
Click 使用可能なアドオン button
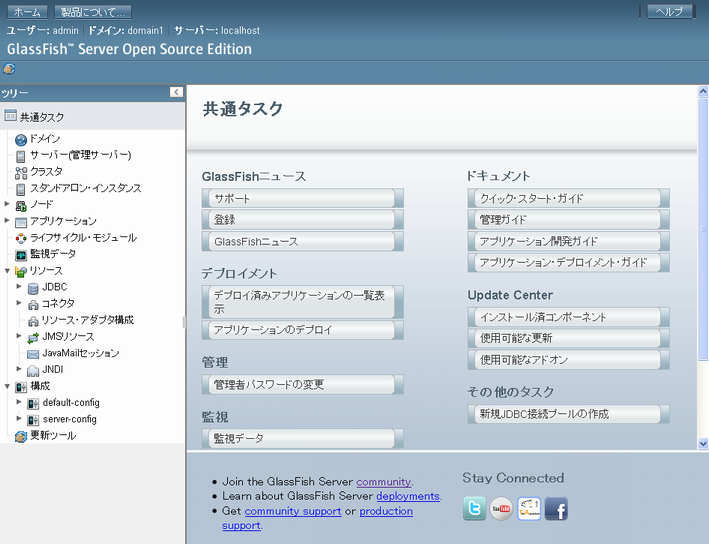(x=568, y=360)
